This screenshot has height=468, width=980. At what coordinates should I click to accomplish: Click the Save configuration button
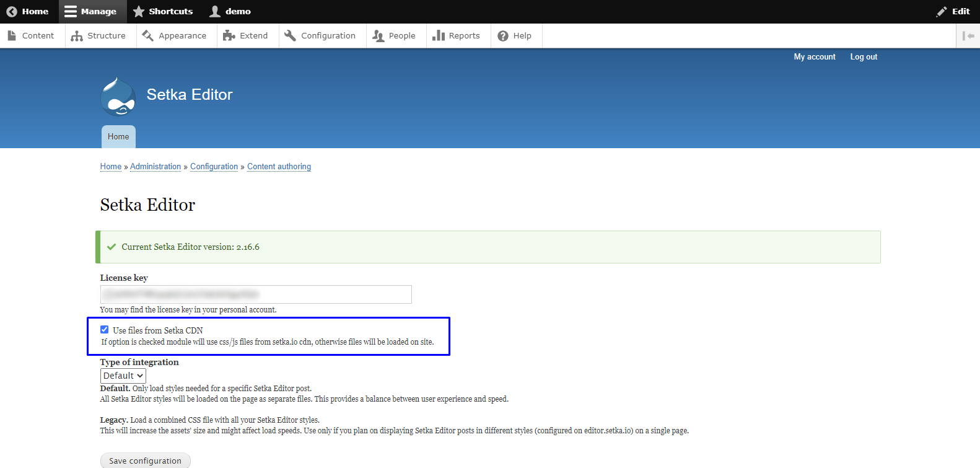point(146,461)
